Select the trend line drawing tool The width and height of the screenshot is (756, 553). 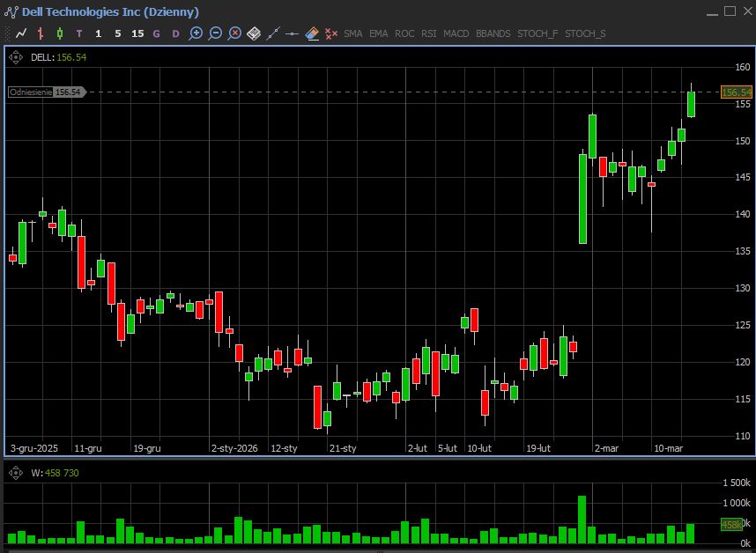pyautogui.click(x=273, y=33)
